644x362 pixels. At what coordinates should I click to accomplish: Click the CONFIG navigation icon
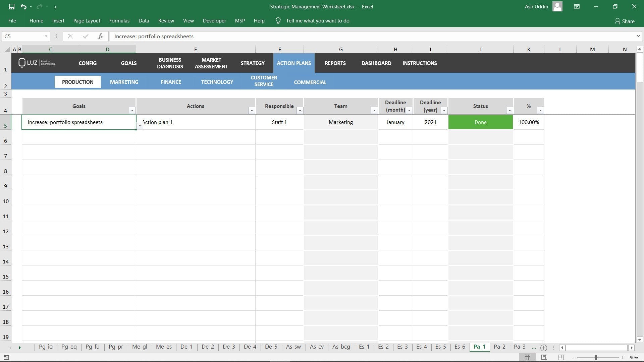point(87,63)
